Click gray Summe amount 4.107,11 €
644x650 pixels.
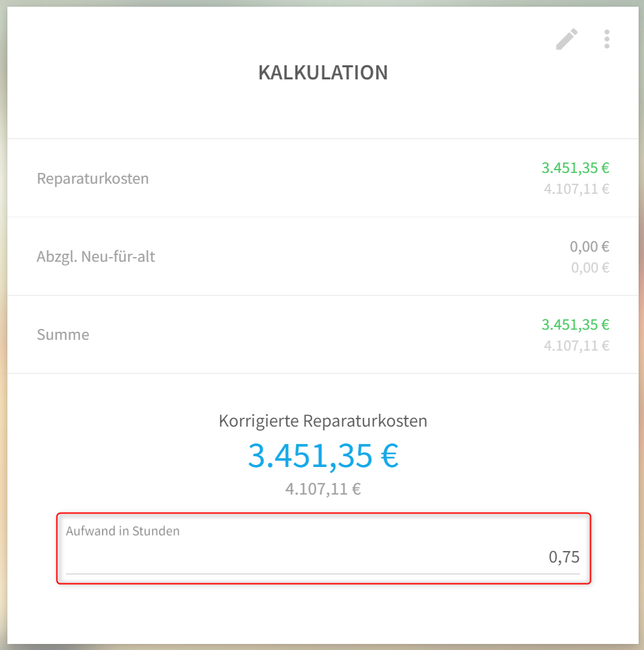coord(577,346)
